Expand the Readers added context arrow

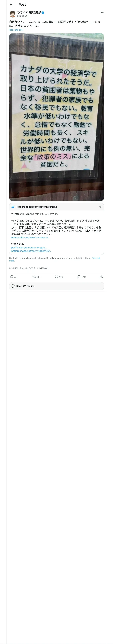(x=100, y=207)
